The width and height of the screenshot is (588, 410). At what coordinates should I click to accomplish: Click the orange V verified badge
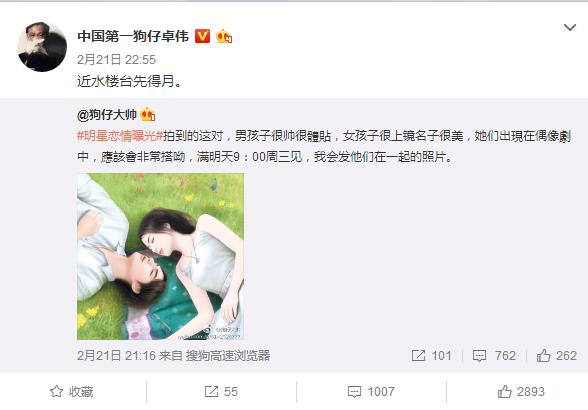coord(202,36)
